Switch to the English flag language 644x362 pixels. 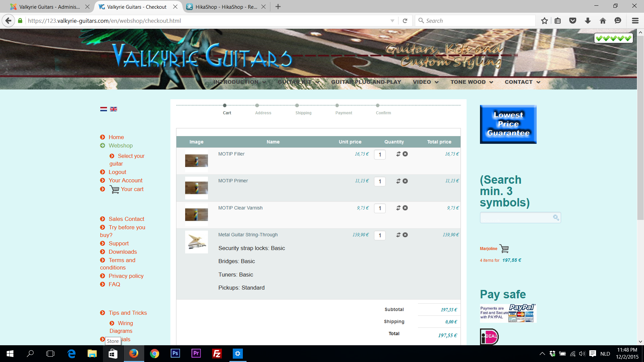[114, 109]
